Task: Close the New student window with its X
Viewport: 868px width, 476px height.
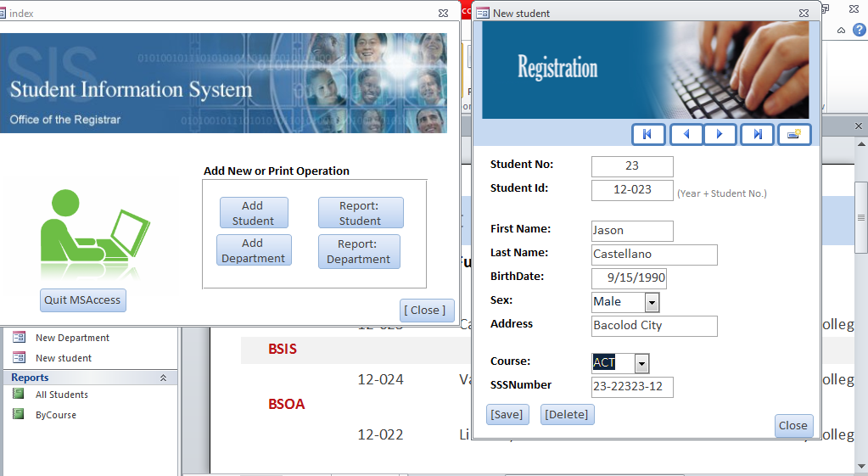Action: coord(804,14)
